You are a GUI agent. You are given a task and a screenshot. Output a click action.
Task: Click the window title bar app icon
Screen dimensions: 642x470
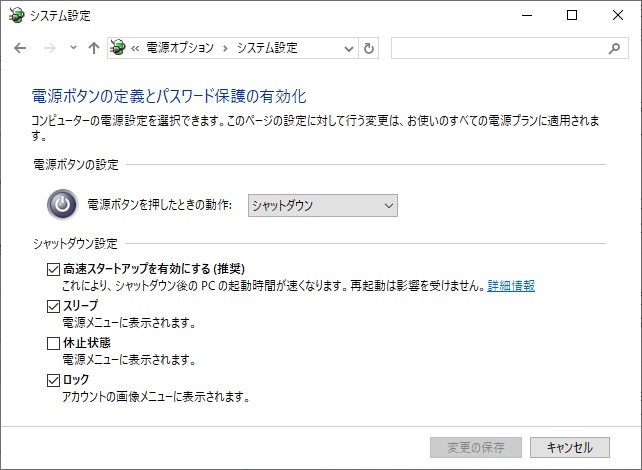tap(15, 15)
